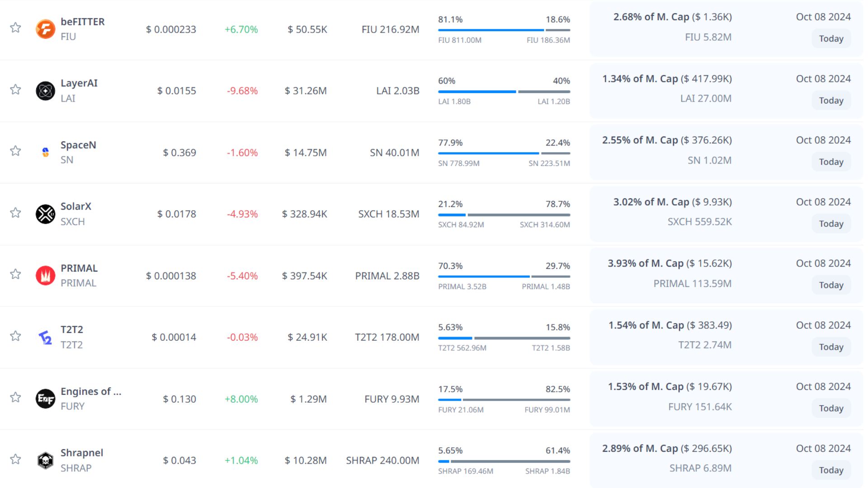Open the Engines of ... coin link
Image resolution: width=868 pixels, height=488 pixels.
[91, 391]
